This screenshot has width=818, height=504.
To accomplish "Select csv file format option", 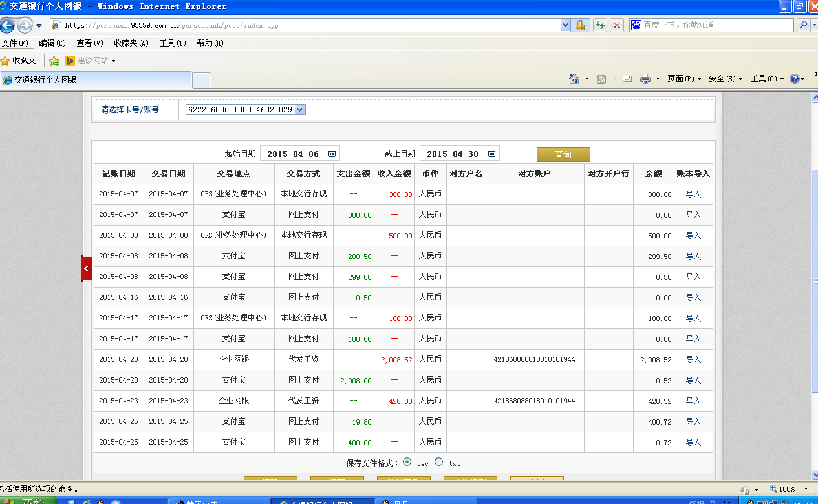I will (407, 462).
